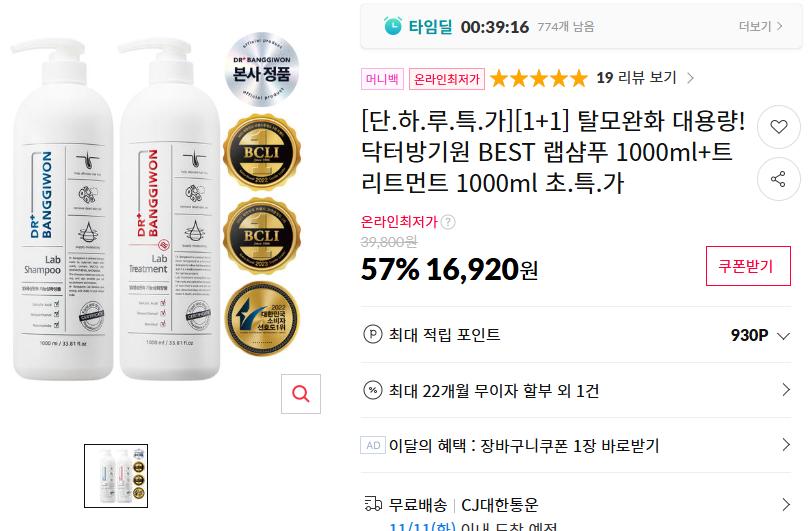This screenshot has height=531, width=810.
Task: Click the point P circle icon
Action: pyautogui.click(x=373, y=335)
